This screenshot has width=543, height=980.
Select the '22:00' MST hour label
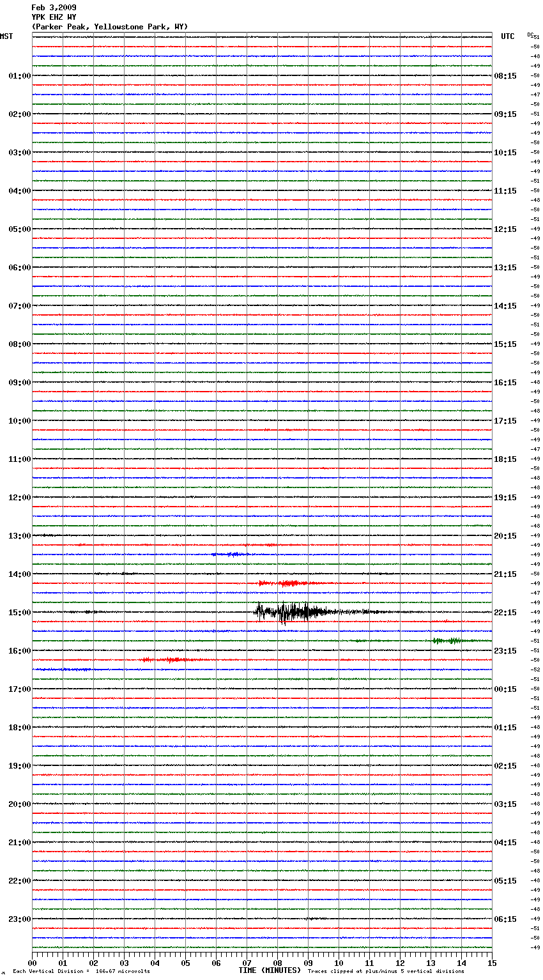(x=19, y=881)
